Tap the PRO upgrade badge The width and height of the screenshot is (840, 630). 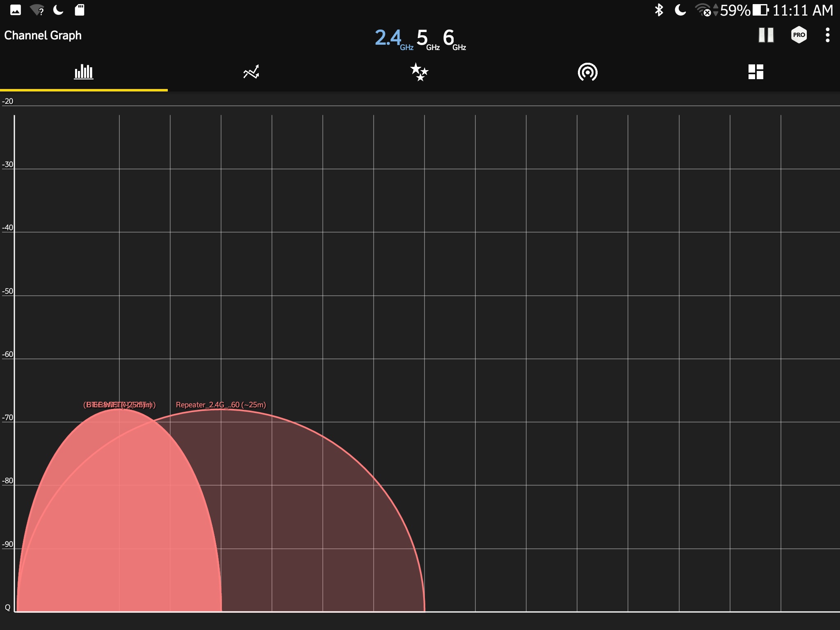pos(799,35)
